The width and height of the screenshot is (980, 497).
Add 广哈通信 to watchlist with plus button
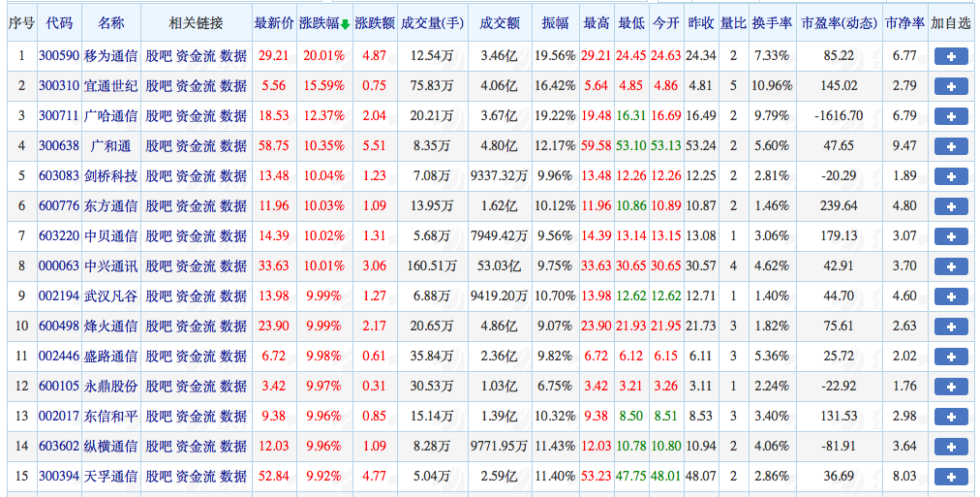click(x=951, y=116)
